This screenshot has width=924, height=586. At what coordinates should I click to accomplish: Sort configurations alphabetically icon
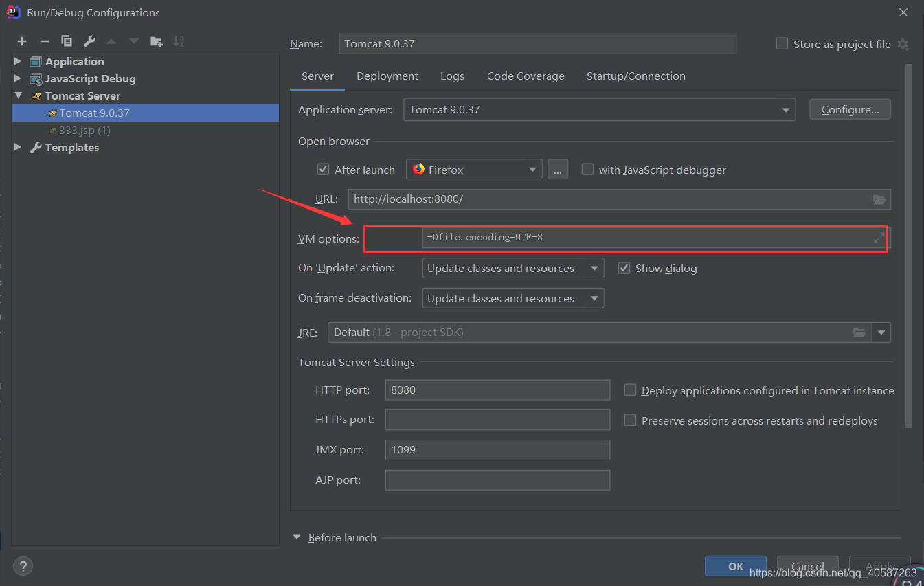coord(179,41)
